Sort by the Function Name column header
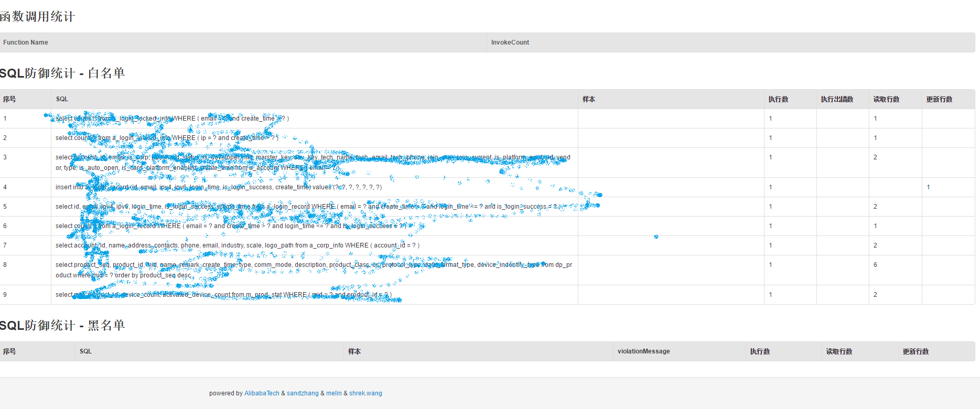This screenshot has height=419, width=980. tap(26, 42)
